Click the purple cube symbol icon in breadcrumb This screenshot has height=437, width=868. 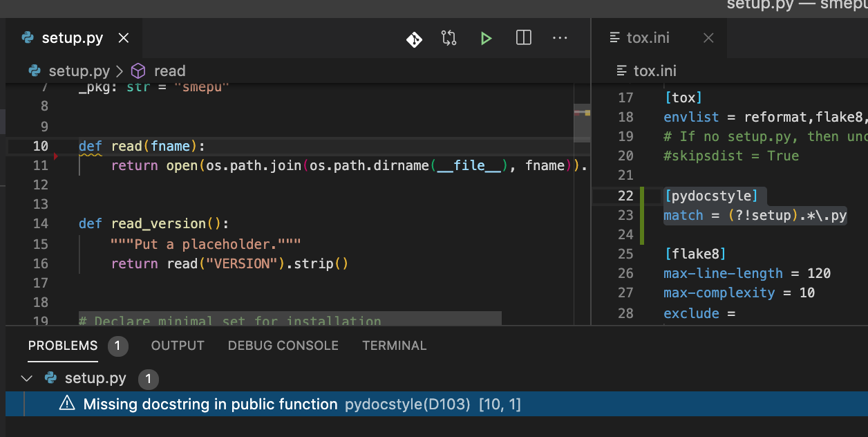[x=138, y=71]
